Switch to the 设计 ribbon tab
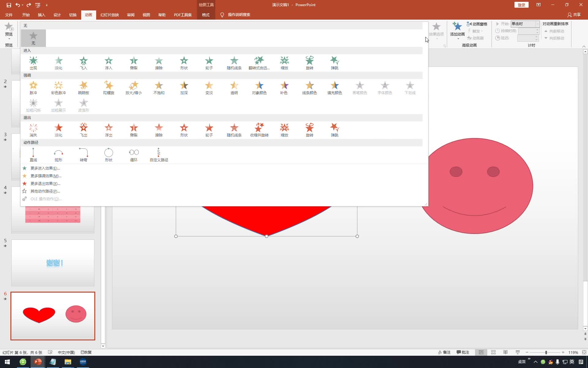 click(x=57, y=15)
